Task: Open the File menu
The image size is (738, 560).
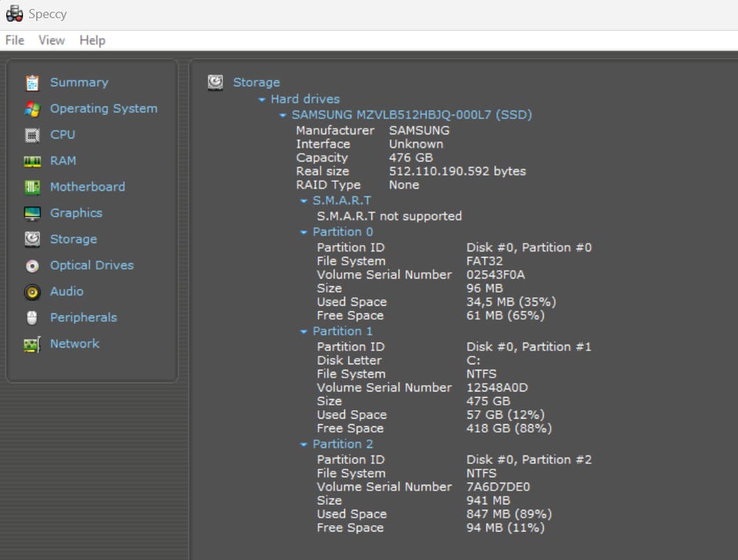Action: [x=15, y=40]
